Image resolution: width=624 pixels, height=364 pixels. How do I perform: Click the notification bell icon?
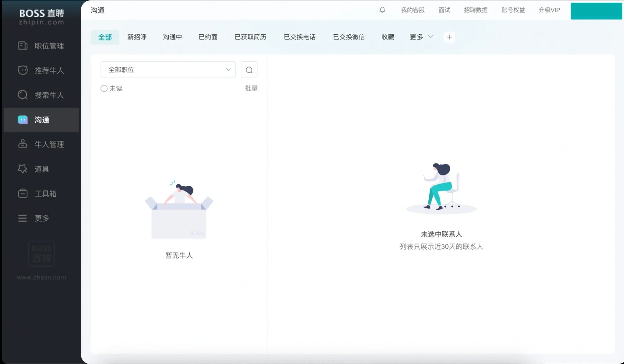382,10
